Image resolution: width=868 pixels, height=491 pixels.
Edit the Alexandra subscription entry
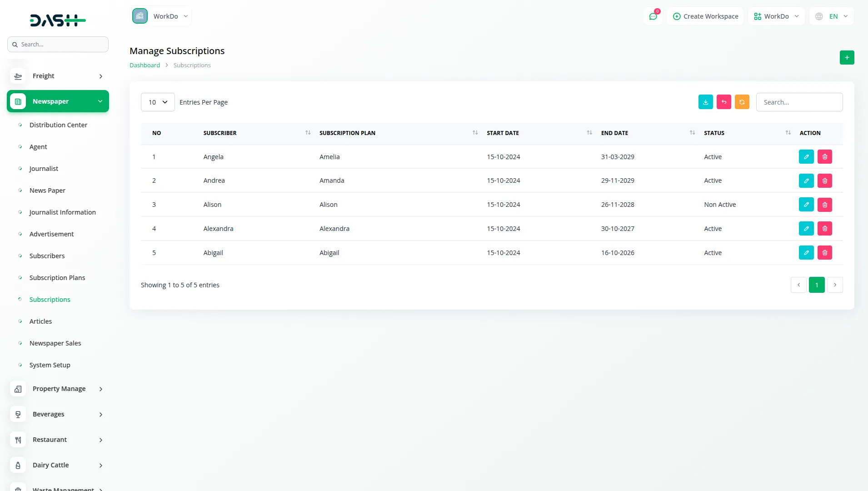coord(806,229)
